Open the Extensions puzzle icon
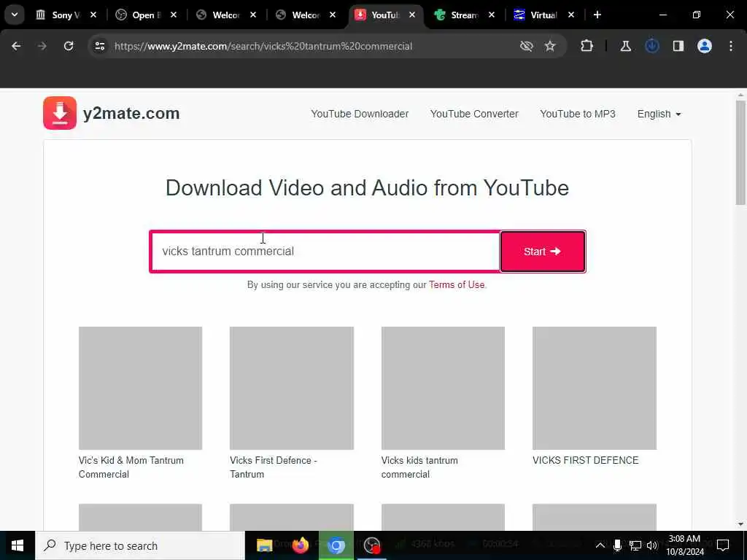The image size is (747, 560). [587, 46]
